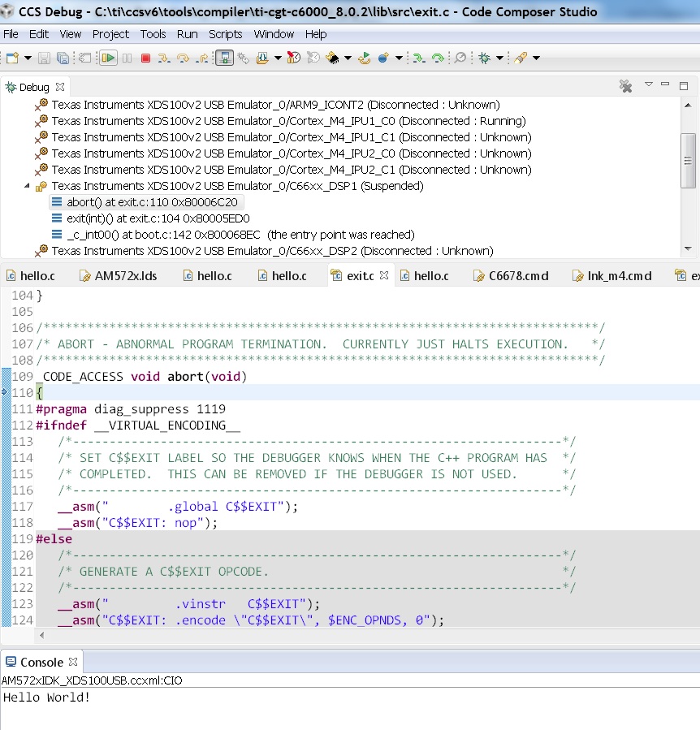
Task: Switch to the AM572x.lds tab
Action: click(125, 276)
